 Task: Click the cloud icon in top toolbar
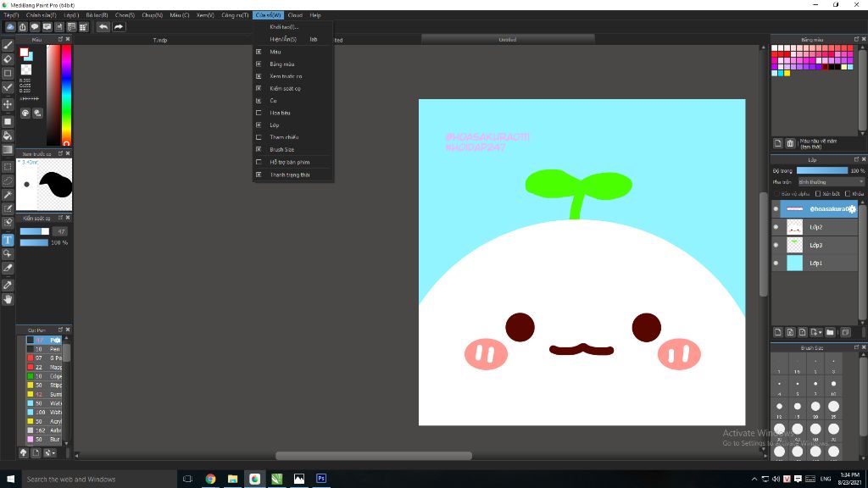pos(10,26)
